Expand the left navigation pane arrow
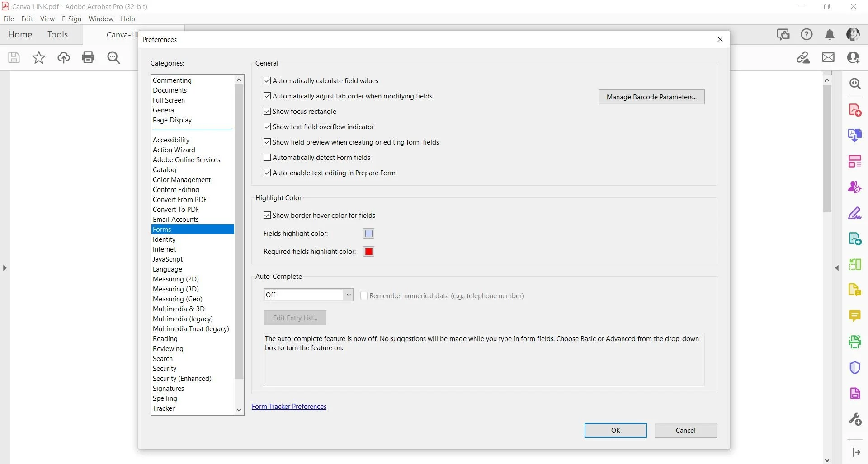Screen dimensions: 868x464 5,268
